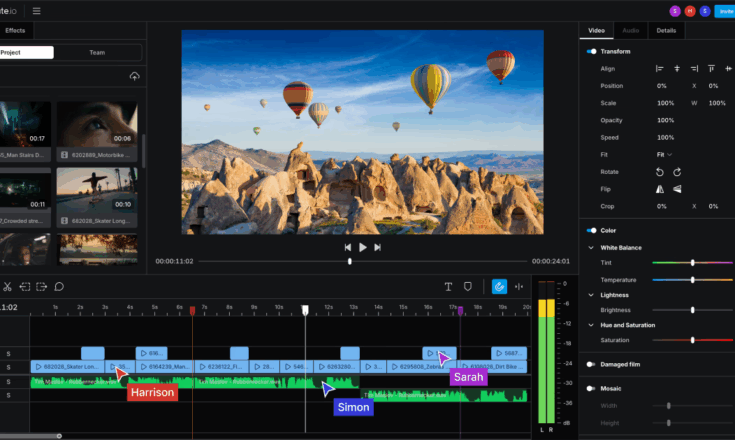Viewport: 735px width, 440px height.
Task: Open the Fit dropdown
Action: pyautogui.click(x=664, y=155)
